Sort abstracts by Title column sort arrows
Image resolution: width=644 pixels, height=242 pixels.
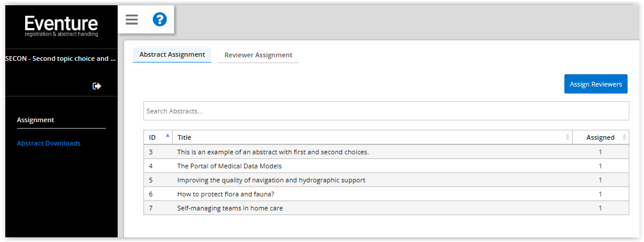click(567, 137)
